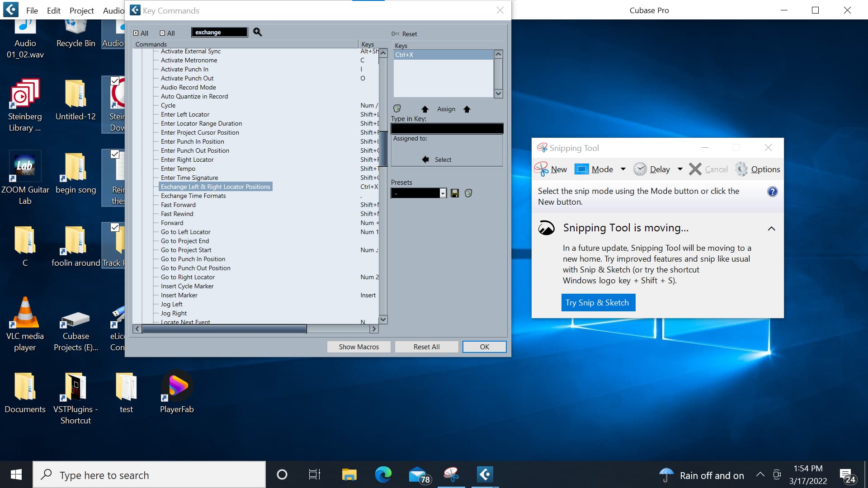868x488 pixels.
Task: Toggle checkbox on Steinberg Download icon
Action: [x=115, y=81]
